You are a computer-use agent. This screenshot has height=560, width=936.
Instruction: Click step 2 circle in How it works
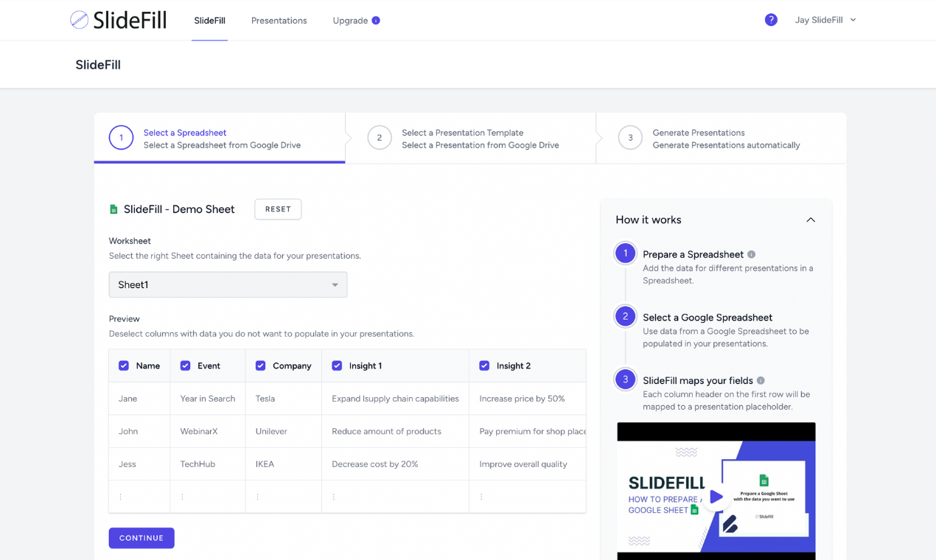pyautogui.click(x=625, y=317)
